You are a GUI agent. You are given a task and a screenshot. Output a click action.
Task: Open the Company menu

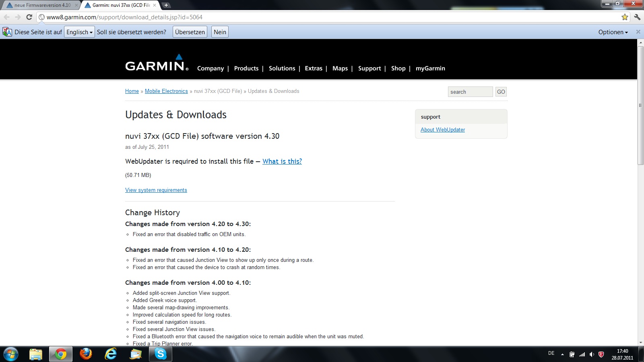(211, 68)
